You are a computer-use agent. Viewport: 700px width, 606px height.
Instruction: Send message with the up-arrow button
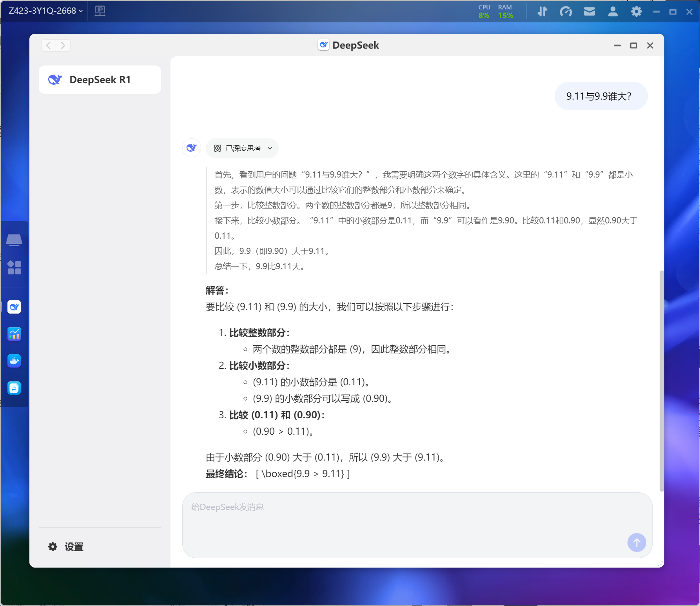[x=637, y=542]
